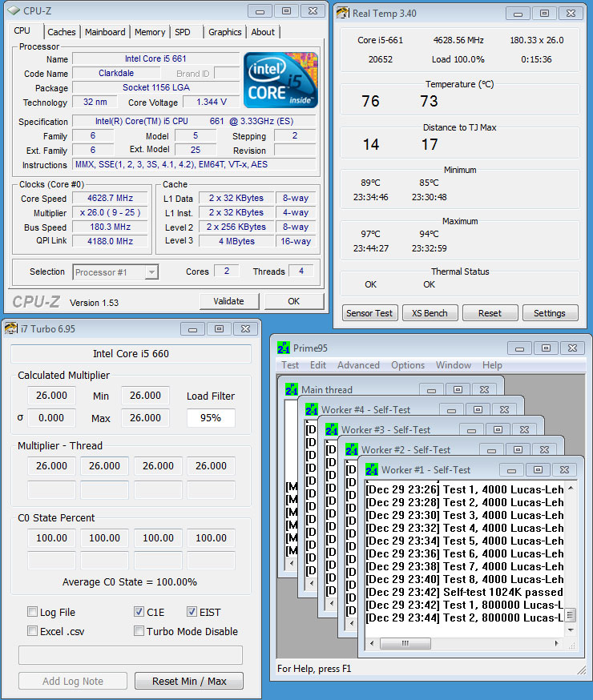Switch to the Mainboard tab
The height and width of the screenshot is (700, 593).
coord(106,32)
